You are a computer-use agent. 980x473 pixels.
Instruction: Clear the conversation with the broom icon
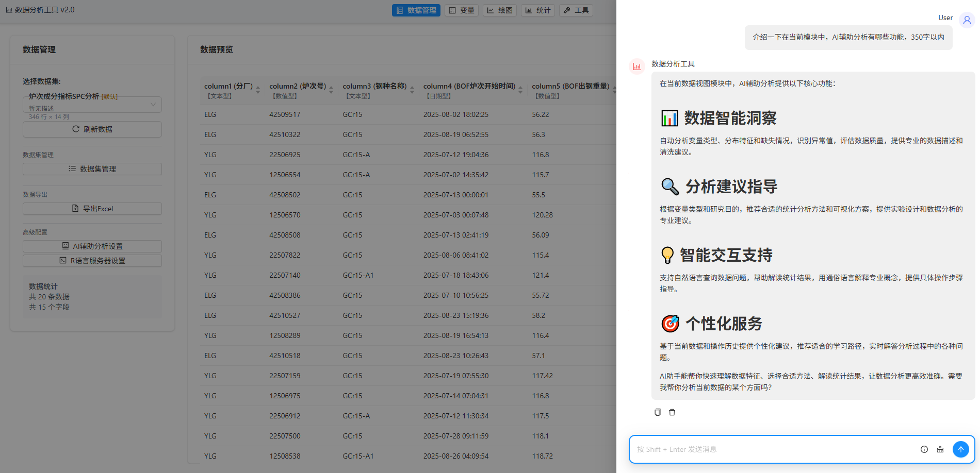(940, 449)
